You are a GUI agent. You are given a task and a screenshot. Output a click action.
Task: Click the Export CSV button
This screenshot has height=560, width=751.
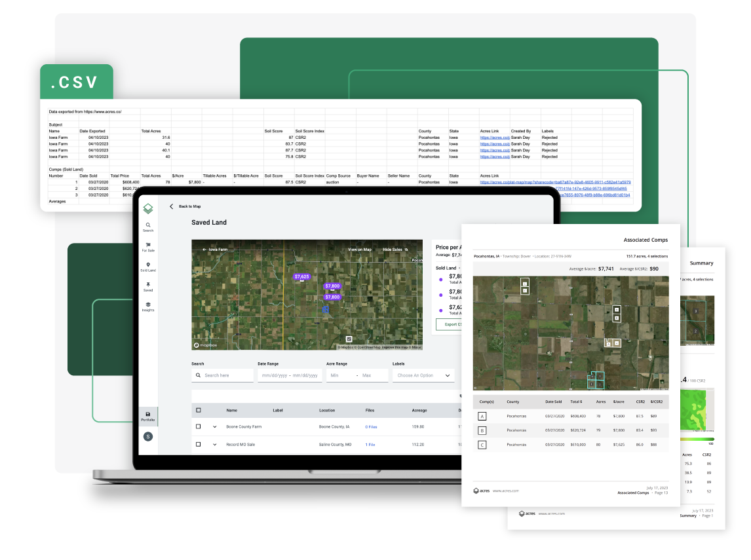[451, 324]
